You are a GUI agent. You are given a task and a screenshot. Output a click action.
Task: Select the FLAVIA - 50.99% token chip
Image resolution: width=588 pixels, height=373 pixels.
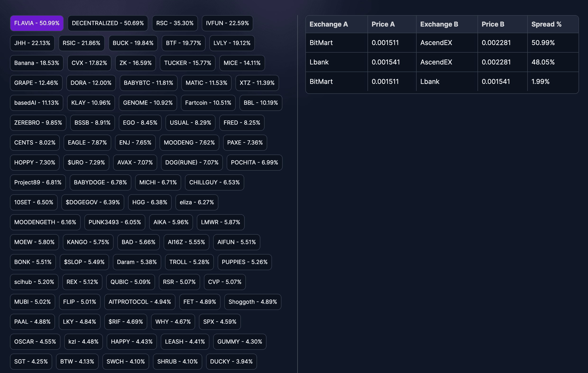click(36, 23)
